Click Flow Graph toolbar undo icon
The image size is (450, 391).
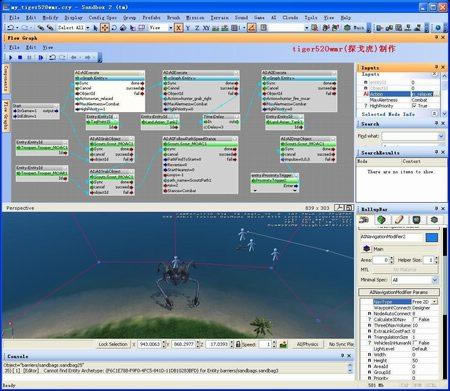52,57
